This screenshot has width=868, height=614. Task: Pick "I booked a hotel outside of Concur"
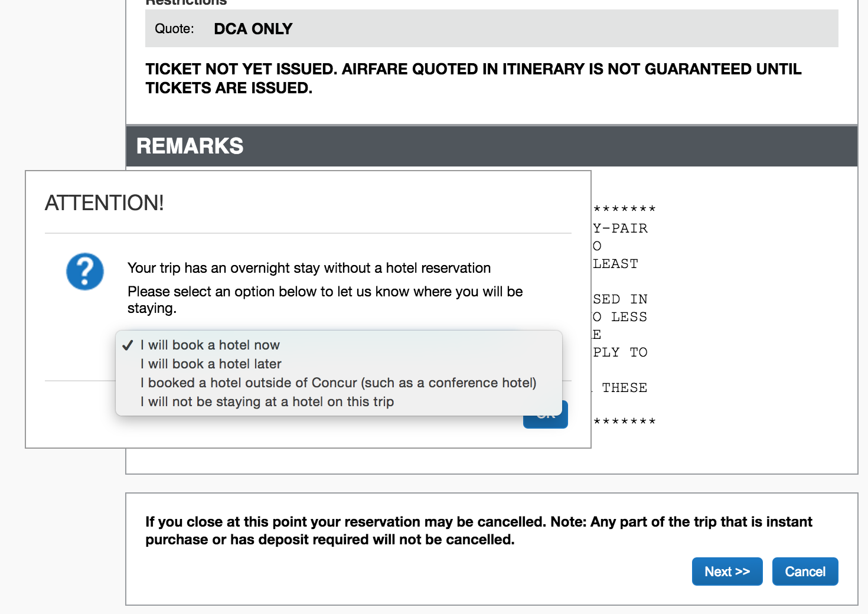pyautogui.click(x=338, y=383)
